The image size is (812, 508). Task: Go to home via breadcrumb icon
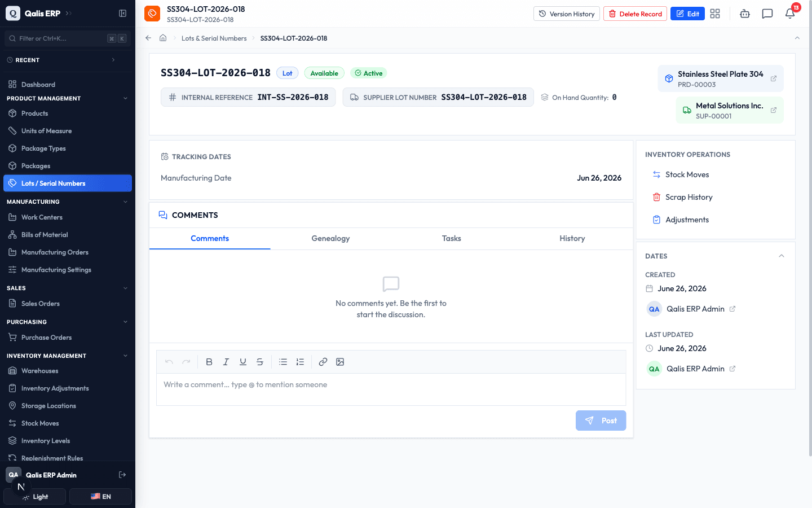[163, 38]
